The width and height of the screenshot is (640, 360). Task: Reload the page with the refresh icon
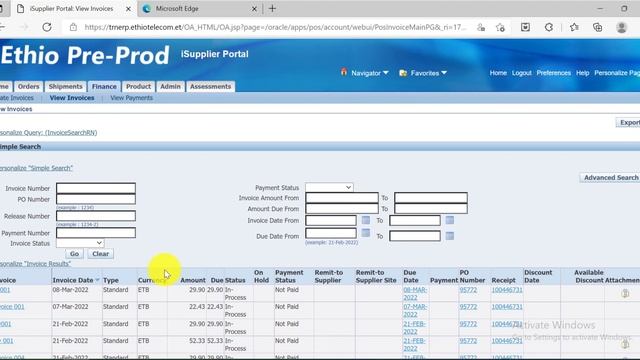click(47, 27)
